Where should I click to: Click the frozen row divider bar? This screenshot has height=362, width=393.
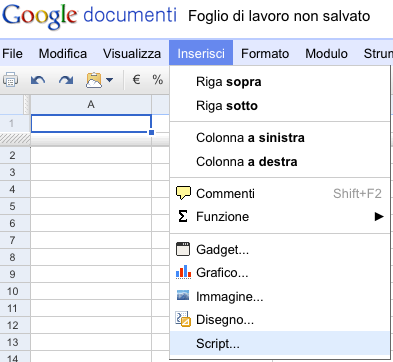coord(15,139)
